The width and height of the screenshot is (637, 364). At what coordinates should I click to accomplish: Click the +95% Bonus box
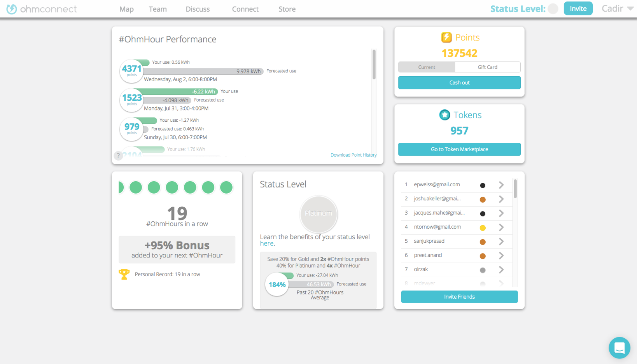(x=177, y=250)
